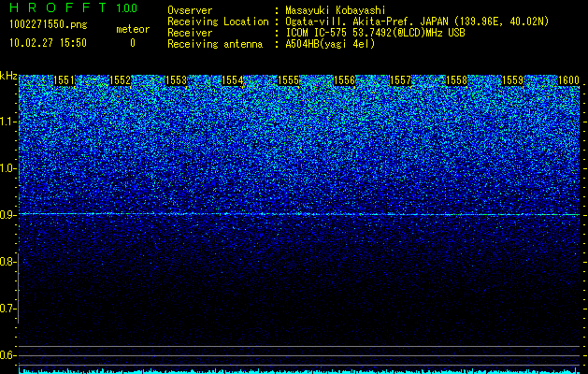
Task: Click the 1558 time marker
Action: 457,80
